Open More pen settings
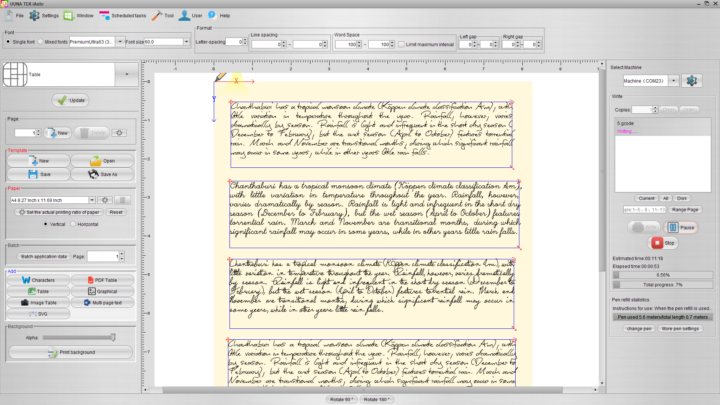This screenshot has height=405, width=720. (680, 329)
